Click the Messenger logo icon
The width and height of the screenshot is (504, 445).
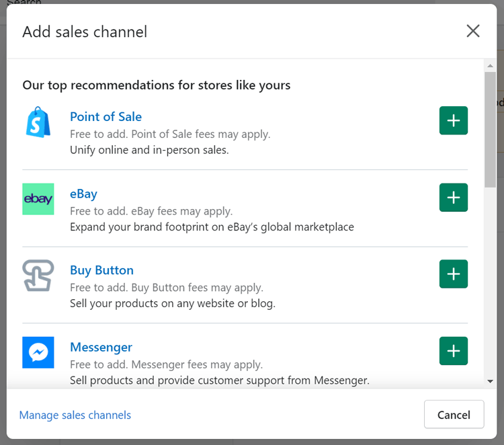pyautogui.click(x=38, y=352)
